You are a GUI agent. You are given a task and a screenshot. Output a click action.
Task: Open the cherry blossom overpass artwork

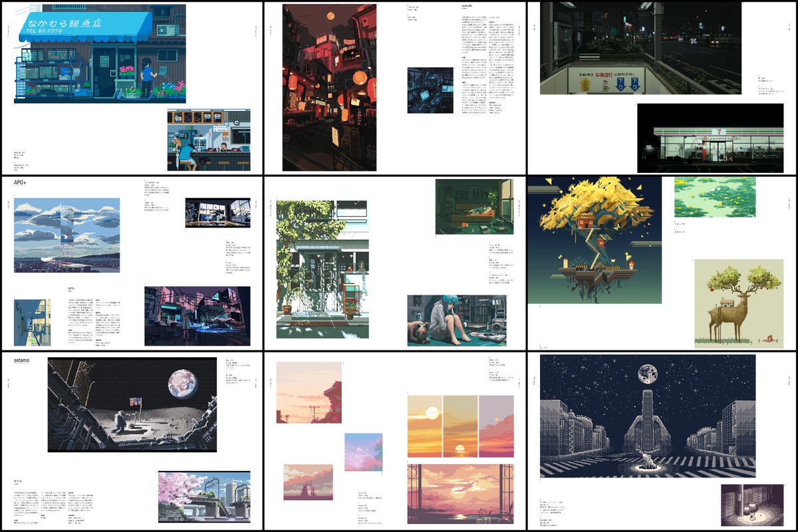coord(204,497)
